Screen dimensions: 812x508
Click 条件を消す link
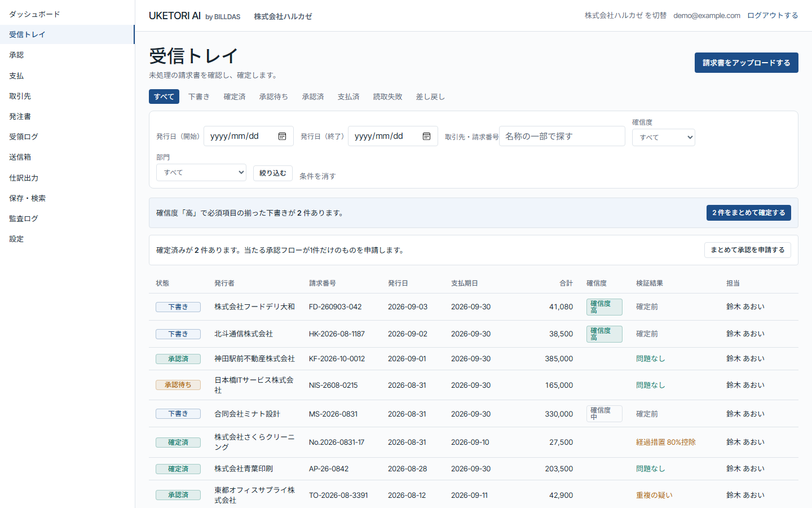point(317,176)
